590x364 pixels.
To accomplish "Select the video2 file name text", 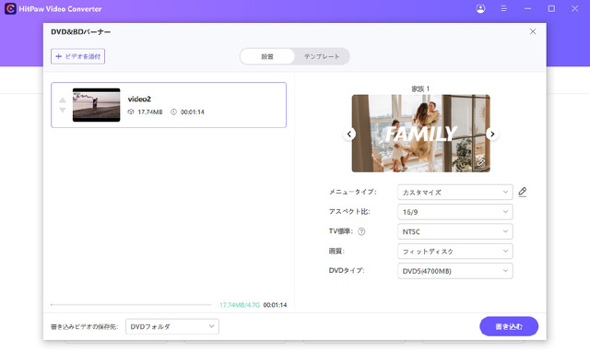I will (139, 99).
